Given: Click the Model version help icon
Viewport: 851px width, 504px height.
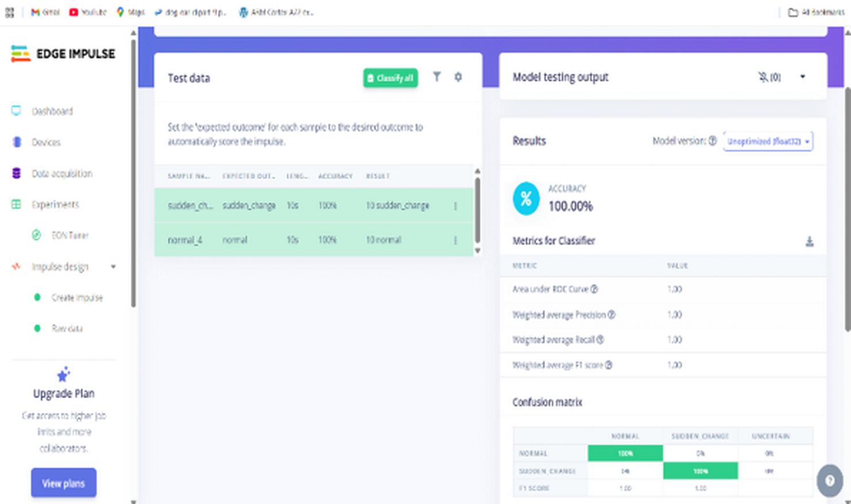Looking at the screenshot, I should pos(712,141).
